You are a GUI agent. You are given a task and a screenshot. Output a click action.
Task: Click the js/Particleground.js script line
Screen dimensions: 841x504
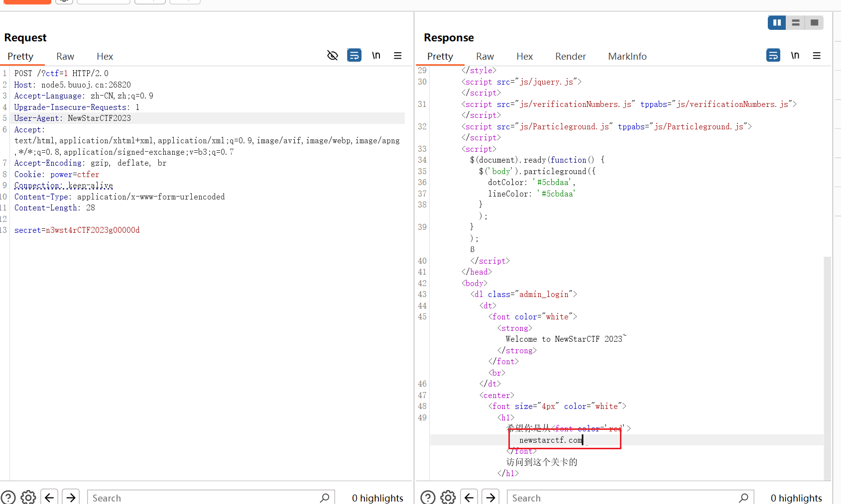click(x=606, y=126)
